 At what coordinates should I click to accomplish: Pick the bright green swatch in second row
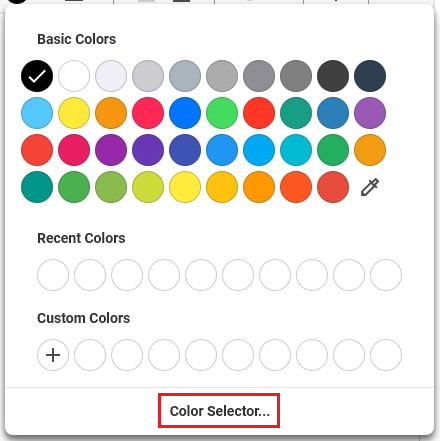click(x=222, y=113)
